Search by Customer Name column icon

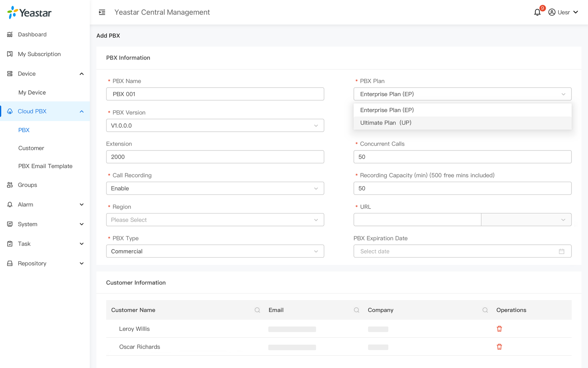coord(257,310)
